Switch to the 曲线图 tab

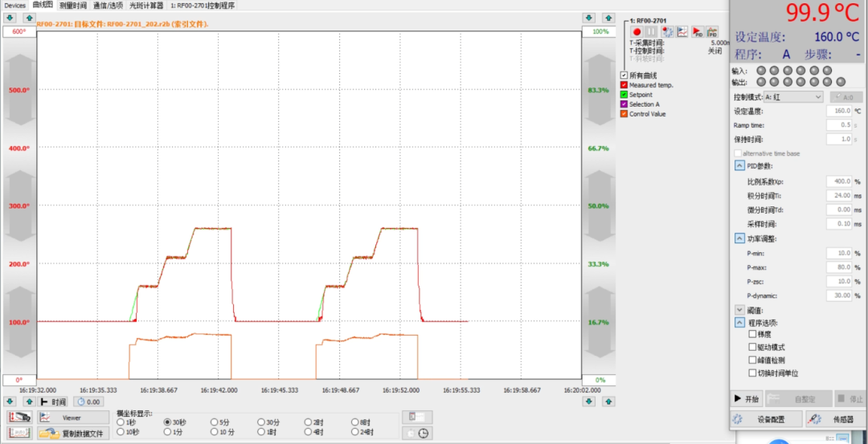click(x=43, y=5)
